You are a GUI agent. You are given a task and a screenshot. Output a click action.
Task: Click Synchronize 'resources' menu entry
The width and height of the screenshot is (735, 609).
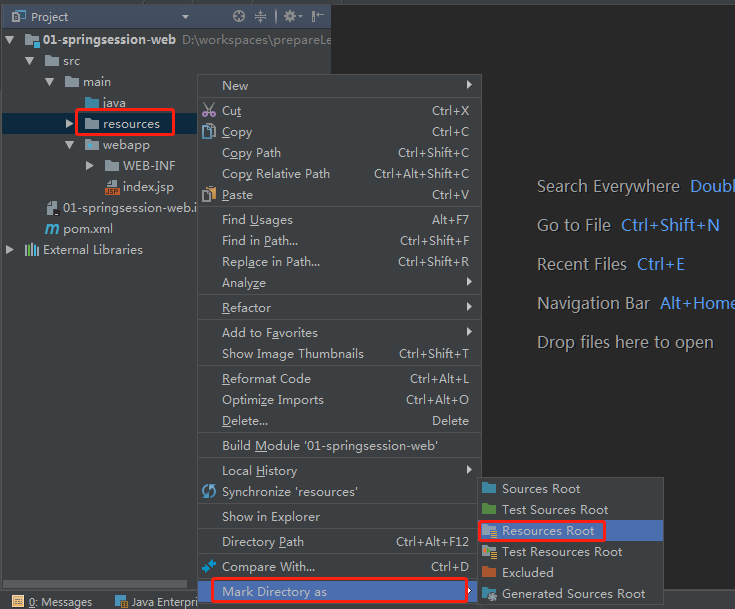coord(289,492)
